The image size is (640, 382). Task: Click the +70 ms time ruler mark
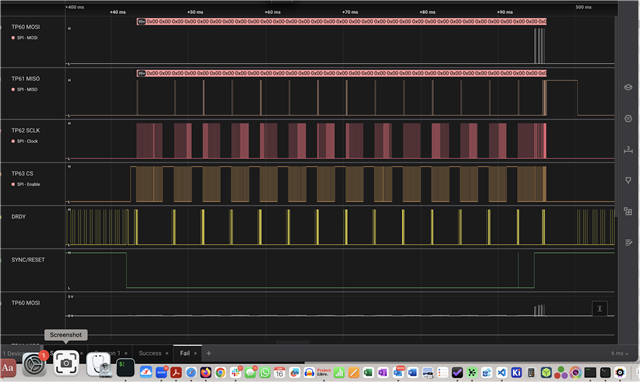tap(350, 12)
